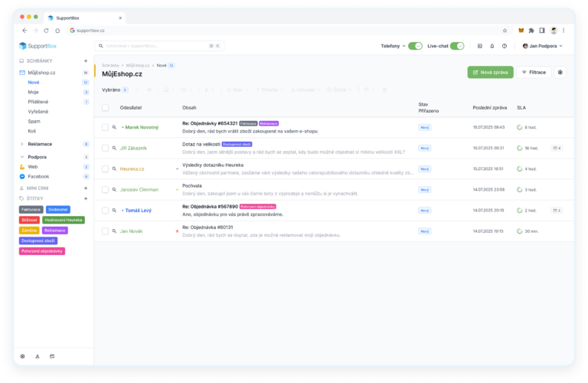Open the Vyřešené folder
Screen dimensions: 588x383
tap(38, 112)
